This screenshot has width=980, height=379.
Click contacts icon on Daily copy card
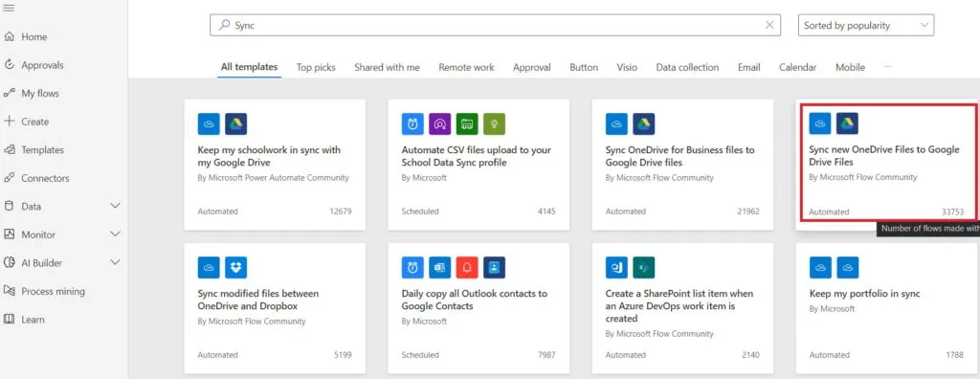click(494, 267)
